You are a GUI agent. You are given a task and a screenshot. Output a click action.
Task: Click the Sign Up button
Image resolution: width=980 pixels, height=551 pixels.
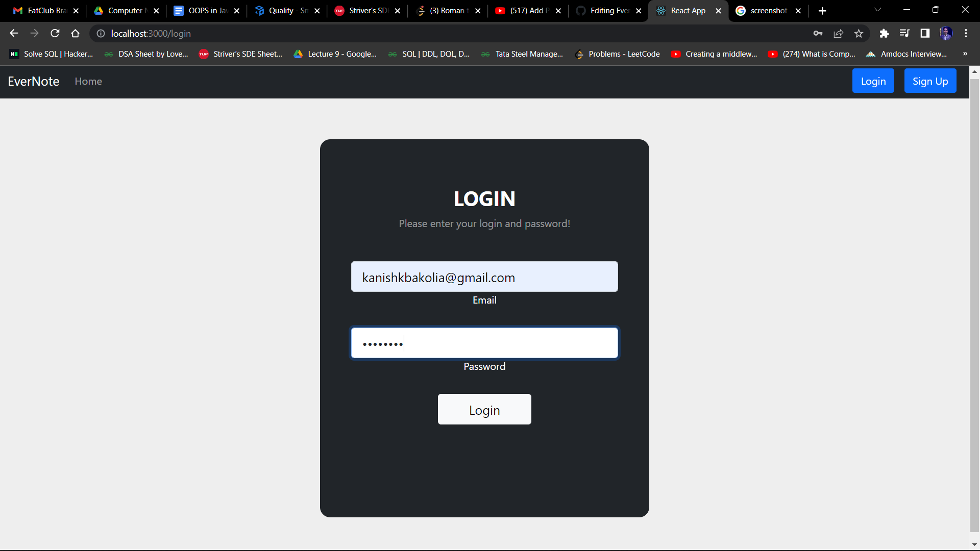[x=930, y=81]
